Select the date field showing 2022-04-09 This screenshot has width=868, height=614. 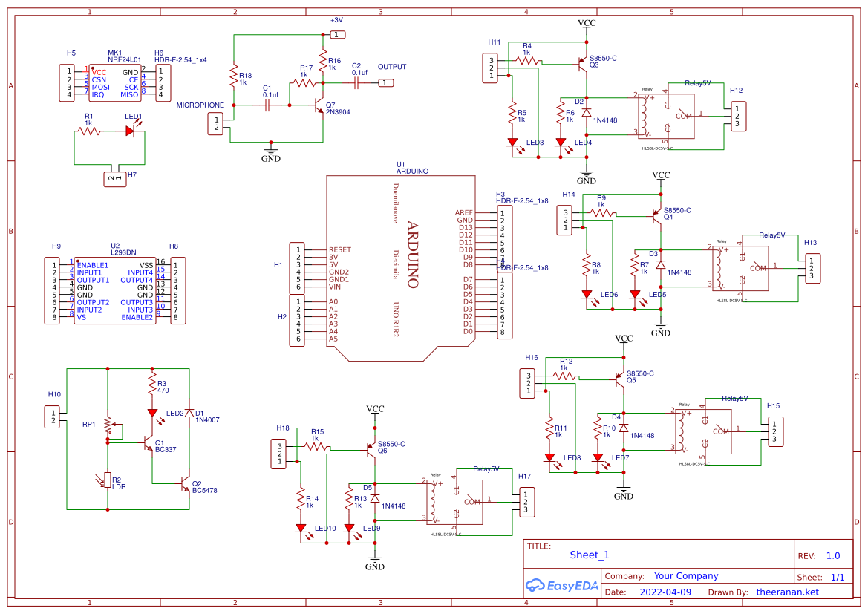[x=666, y=592]
